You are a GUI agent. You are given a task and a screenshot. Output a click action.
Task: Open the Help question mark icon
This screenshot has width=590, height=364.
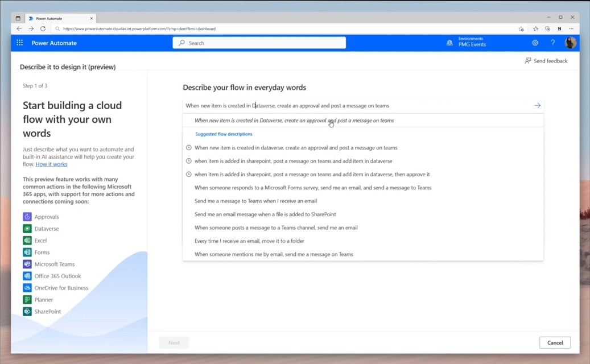[552, 43]
